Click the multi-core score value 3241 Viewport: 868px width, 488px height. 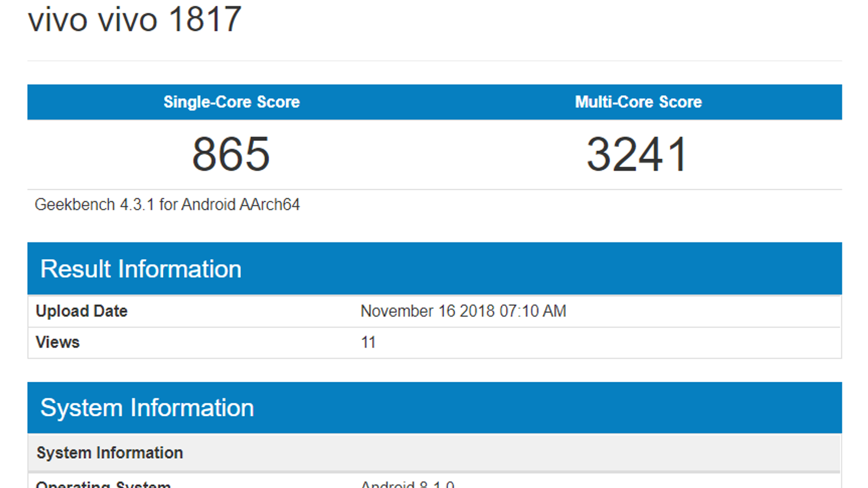[x=637, y=155]
